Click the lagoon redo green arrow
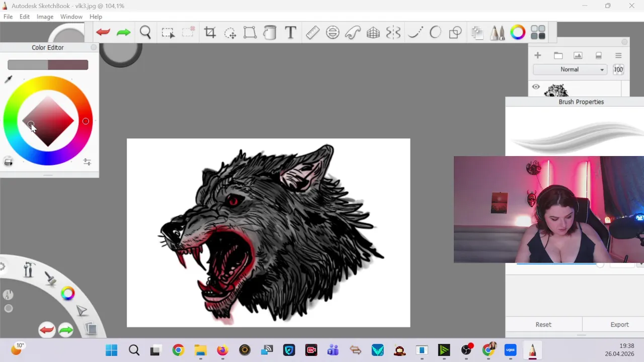644x362 pixels. pyautogui.click(x=66, y=330)
